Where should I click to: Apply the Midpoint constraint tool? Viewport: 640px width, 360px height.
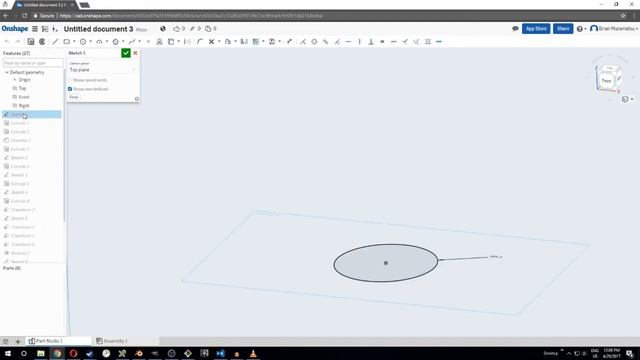[x=393, y=42]
